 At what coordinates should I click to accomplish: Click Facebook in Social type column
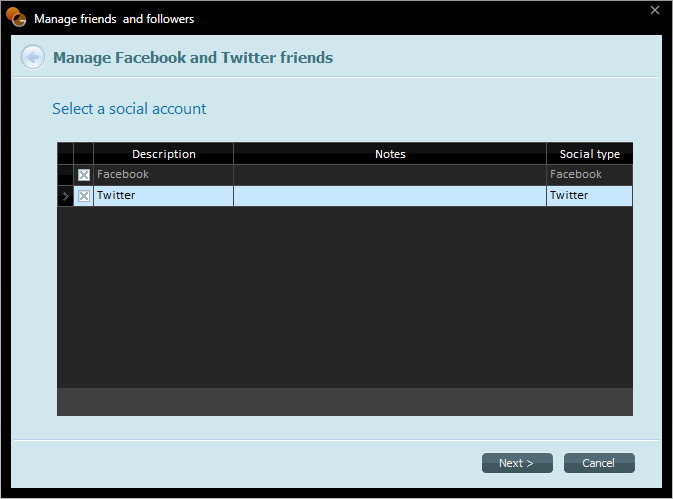pyautogui.click(x=590, y=175)
